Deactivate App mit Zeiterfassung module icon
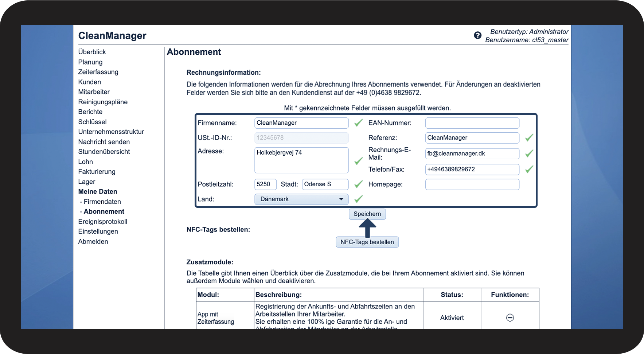Viewport: 644px width, 354px height. (x=510, y=318)
